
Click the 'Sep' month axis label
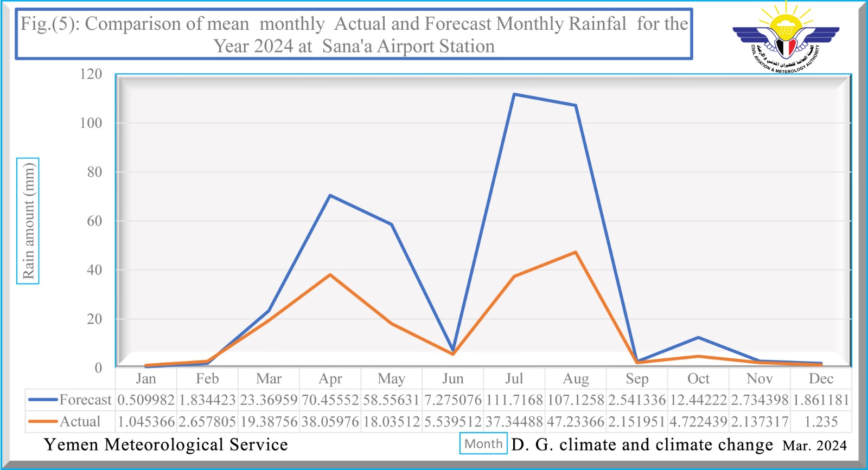[637, 378]
